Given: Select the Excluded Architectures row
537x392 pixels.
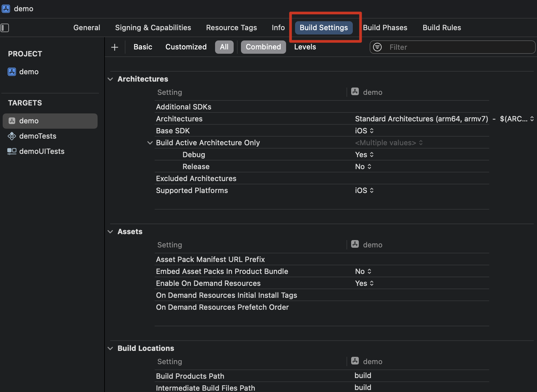Looking at the screenshot, I should click(x=322, y=178).
